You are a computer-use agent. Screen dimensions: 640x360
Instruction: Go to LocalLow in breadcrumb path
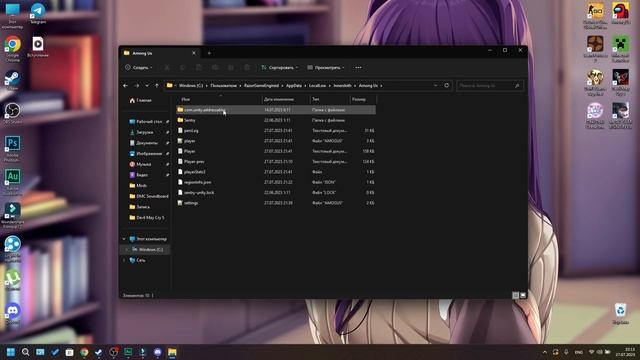point(317,86)
